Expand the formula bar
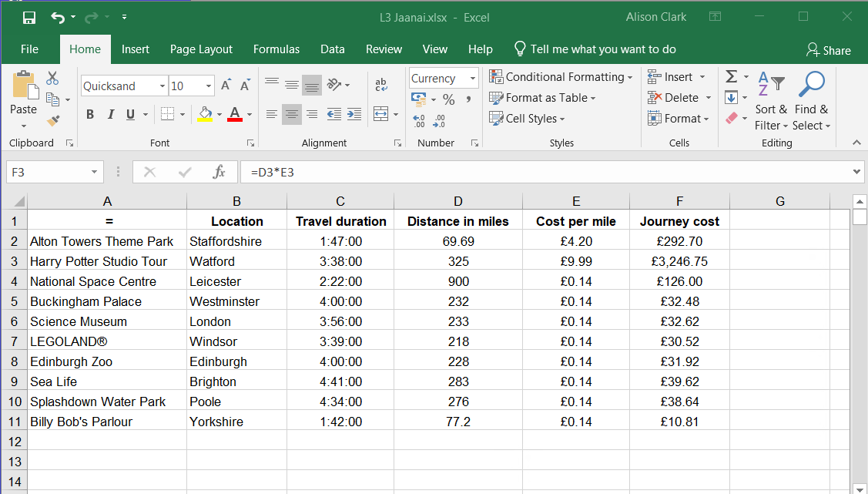Image resolution: width=868 pixels, height=494 pixels. 857,172
